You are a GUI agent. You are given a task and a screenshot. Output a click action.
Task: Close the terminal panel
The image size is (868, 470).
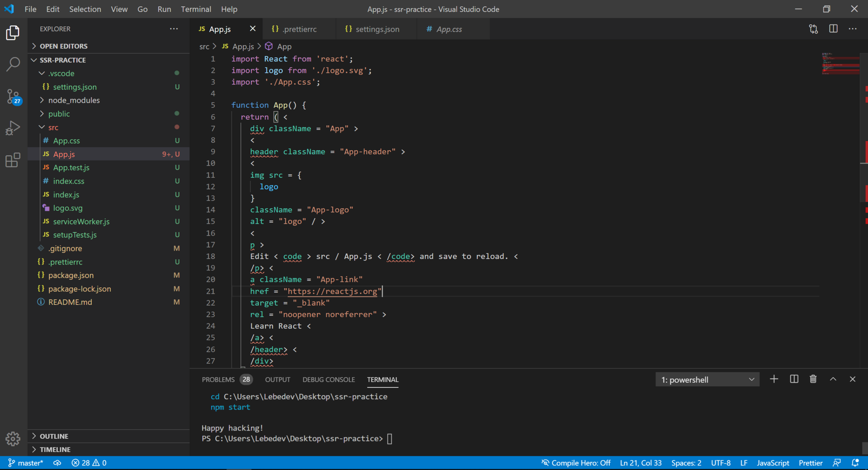coord(853,379)
